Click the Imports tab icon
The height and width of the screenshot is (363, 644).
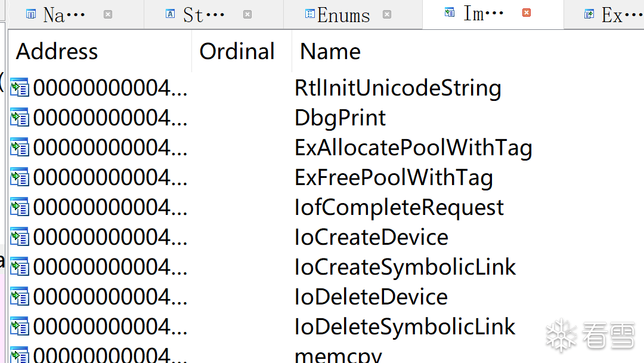(x=450, y=13)
